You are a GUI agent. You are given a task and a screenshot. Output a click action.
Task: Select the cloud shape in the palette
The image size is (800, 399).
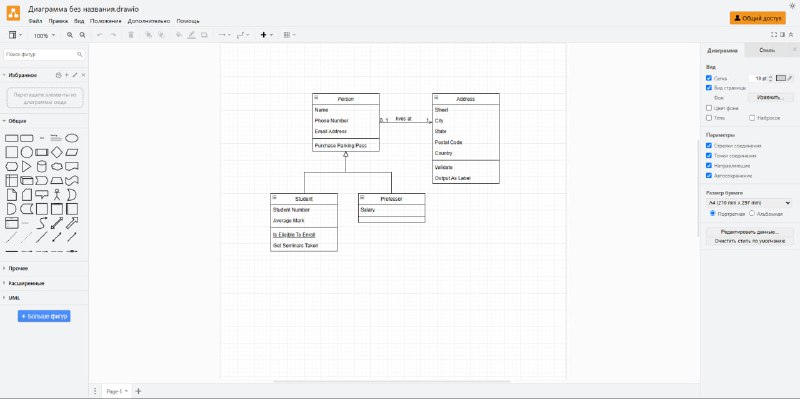click(57, 166)
